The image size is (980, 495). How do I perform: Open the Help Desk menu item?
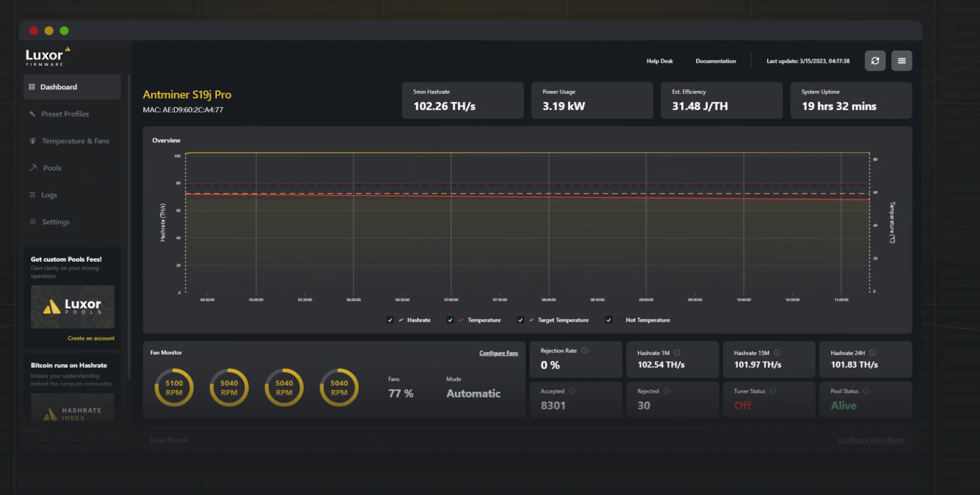[660, 61]
